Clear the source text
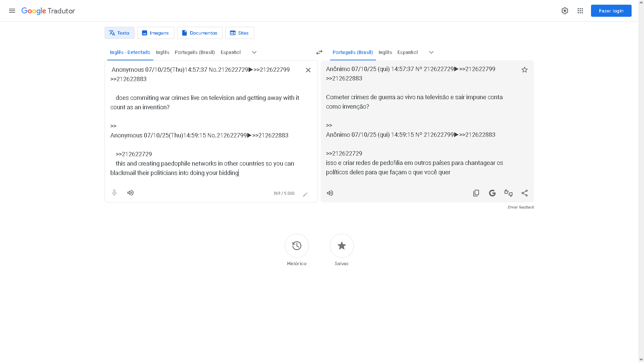This screenshot has width=644, height=362. (308, 70)
